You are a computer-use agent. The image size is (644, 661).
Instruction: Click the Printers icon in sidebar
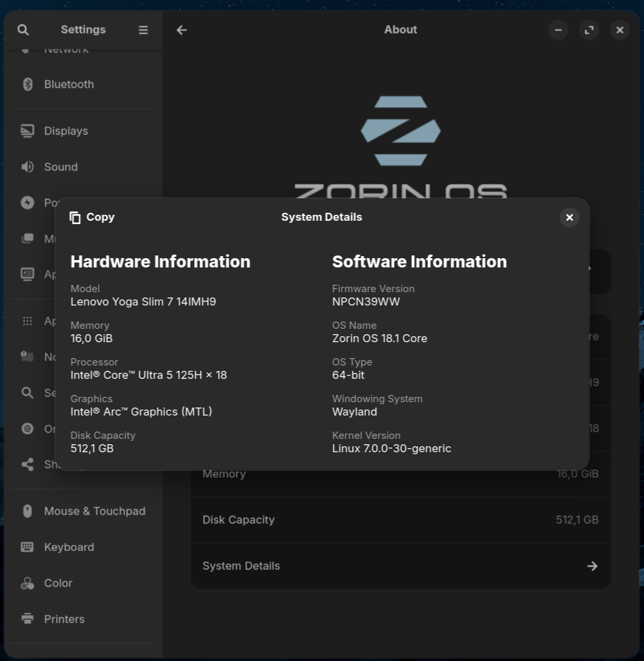[27, 619]
